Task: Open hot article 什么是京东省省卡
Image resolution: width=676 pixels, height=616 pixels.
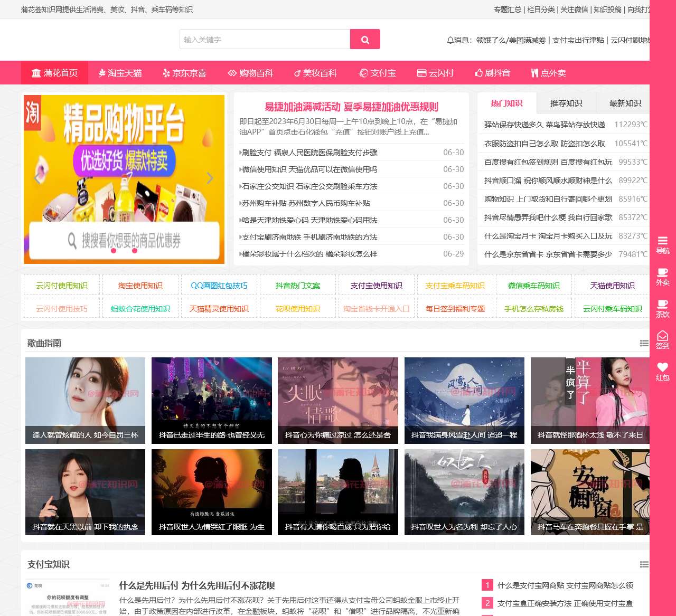Action: (548, 254)
